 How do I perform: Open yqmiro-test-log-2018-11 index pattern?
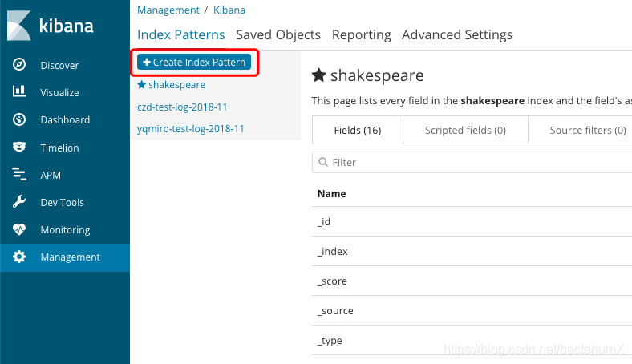click(x=191, y=128)
